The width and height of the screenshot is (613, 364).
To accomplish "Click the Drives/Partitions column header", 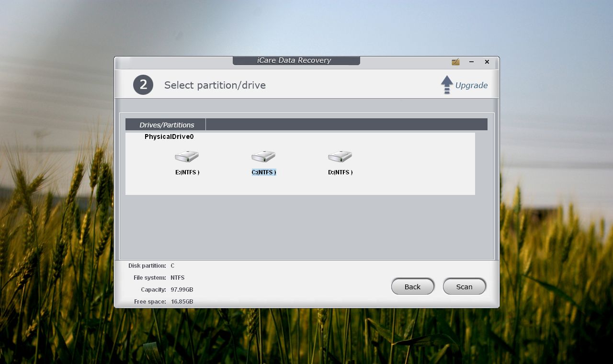I will 166,125.
